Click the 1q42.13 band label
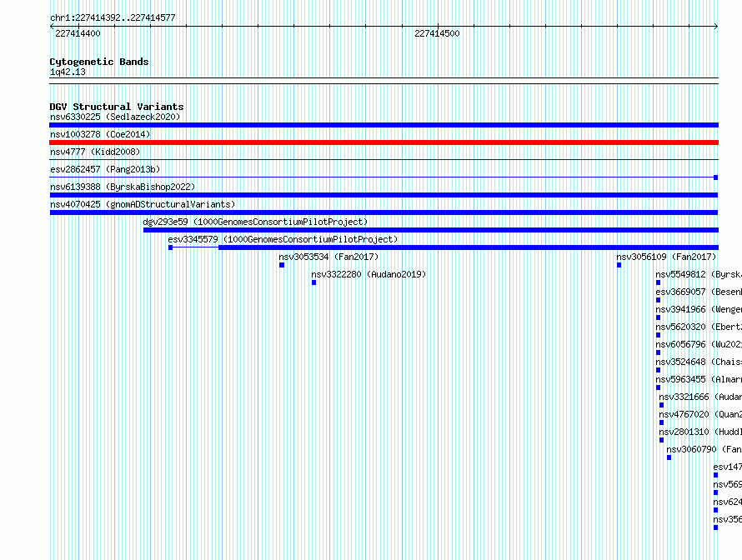742x560 pixels. pos(68,72)
